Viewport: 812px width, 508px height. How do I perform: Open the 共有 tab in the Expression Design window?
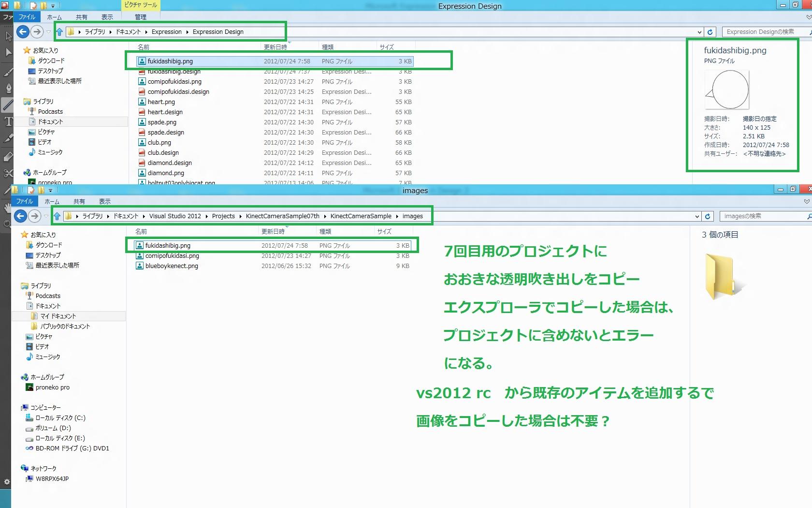coord(82,17)
